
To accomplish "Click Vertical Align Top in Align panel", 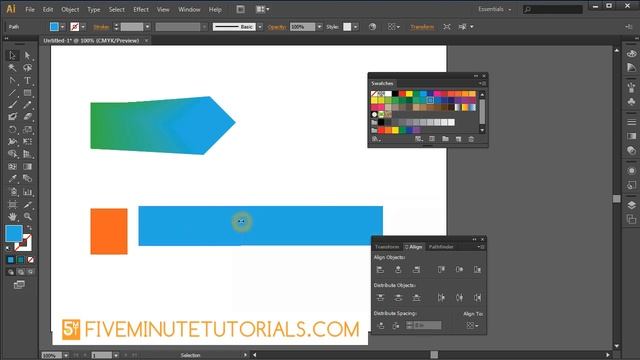I will click(x=441, y=269).
